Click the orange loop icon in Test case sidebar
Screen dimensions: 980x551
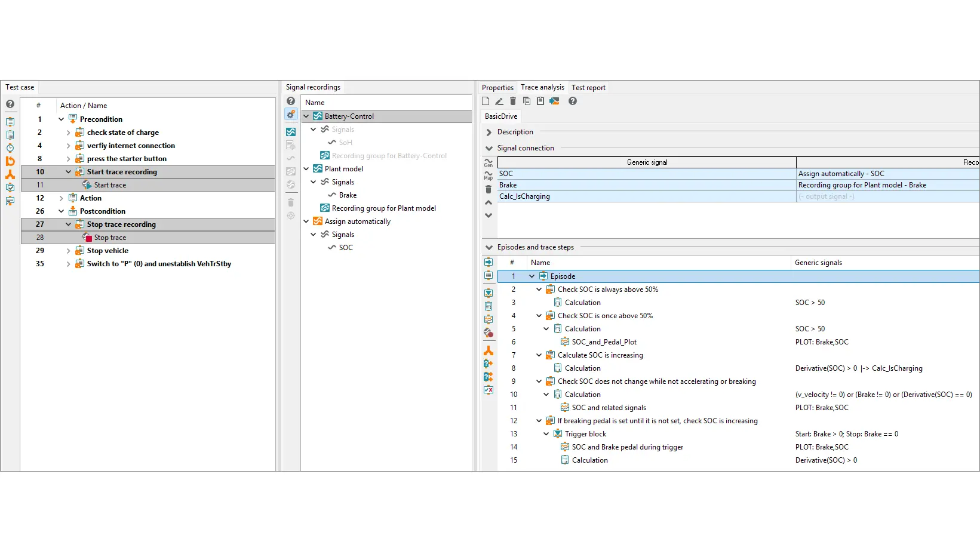tap(10, 161)
